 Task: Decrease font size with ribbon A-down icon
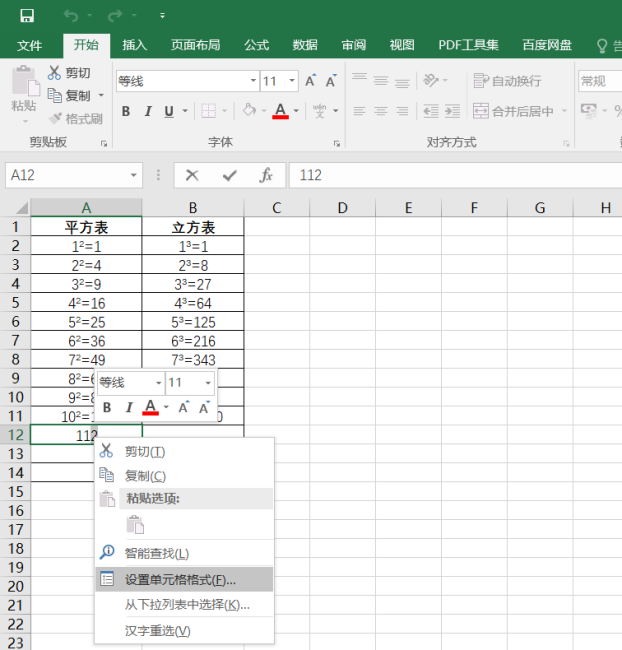point(331,81)
